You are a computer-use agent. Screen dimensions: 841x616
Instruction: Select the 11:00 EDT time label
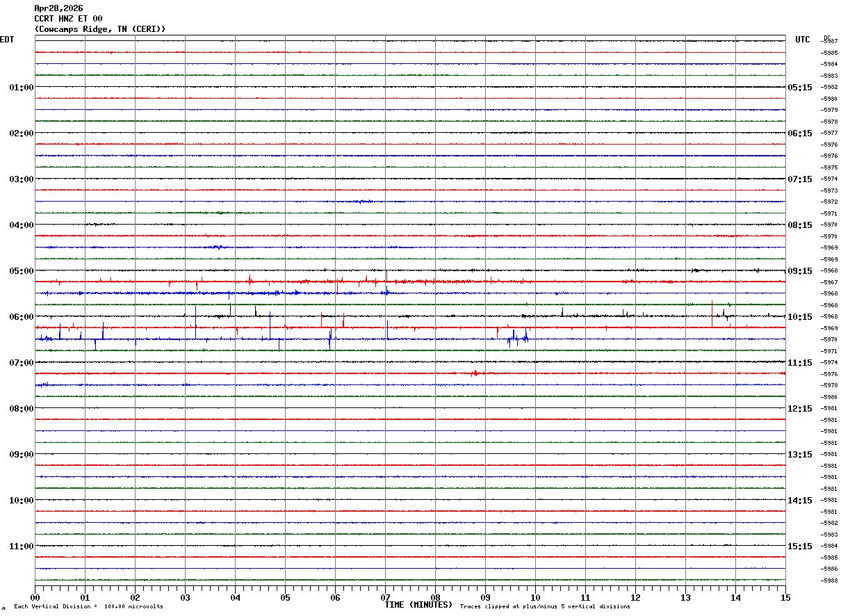point(22,546)
